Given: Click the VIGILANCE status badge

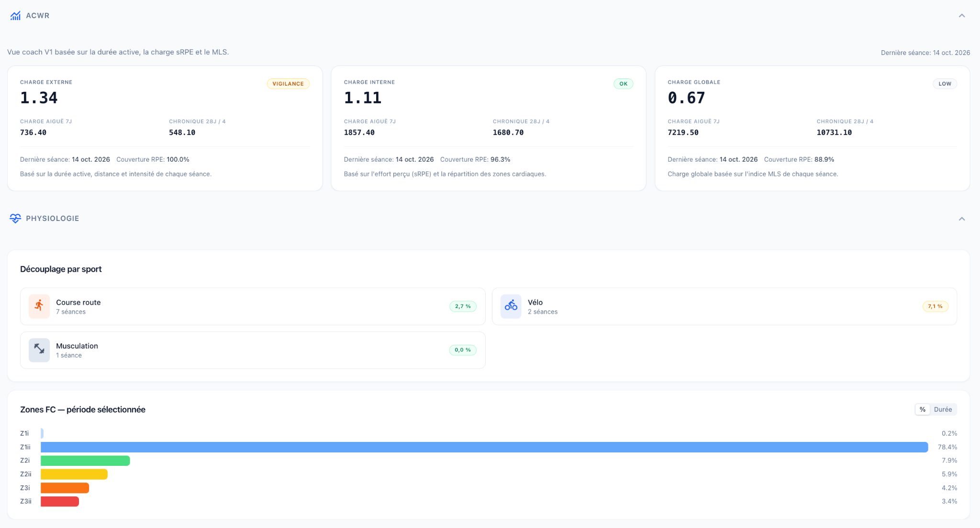Looking at the screenshot, I should [288, 84].
